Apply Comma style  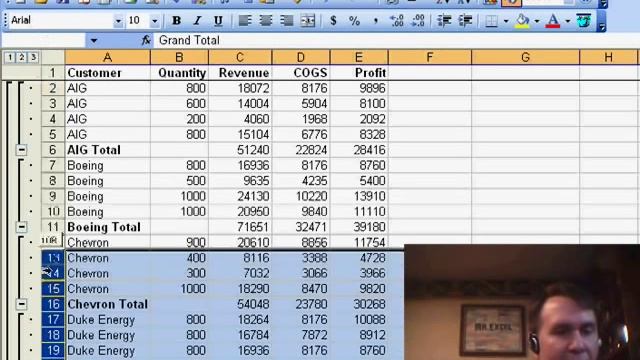pos(375,20)
